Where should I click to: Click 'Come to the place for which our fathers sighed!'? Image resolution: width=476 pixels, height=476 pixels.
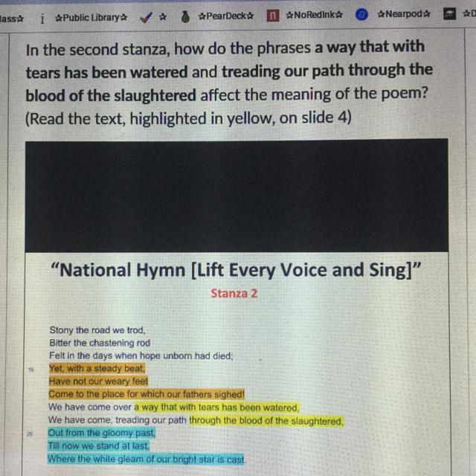tap(147, 394)
